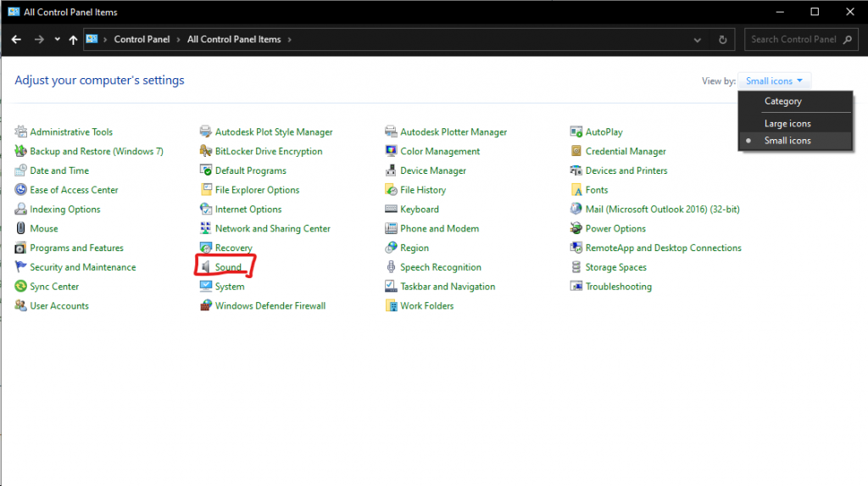868x486 pixels.
Task: Click the Ease of Access Center icon
Action: pyautogui.click(x=20, y=189)
